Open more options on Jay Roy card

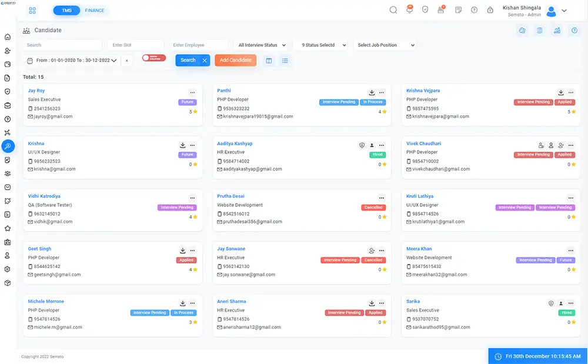tap(192, 92)
